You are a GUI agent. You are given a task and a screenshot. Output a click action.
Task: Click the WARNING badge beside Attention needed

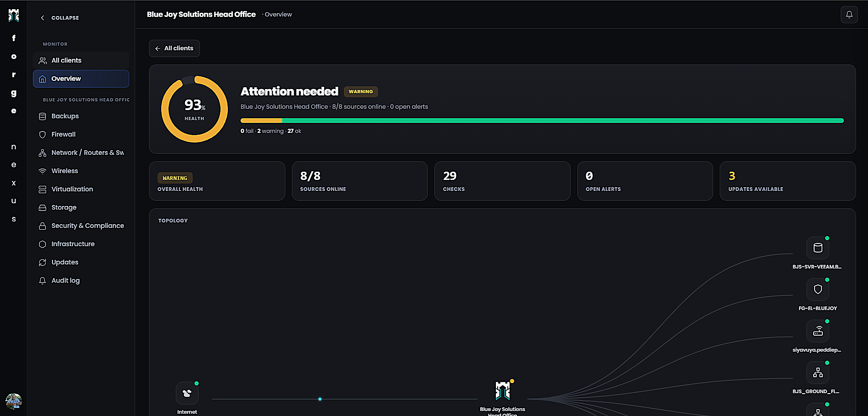(x=361, y=92)
